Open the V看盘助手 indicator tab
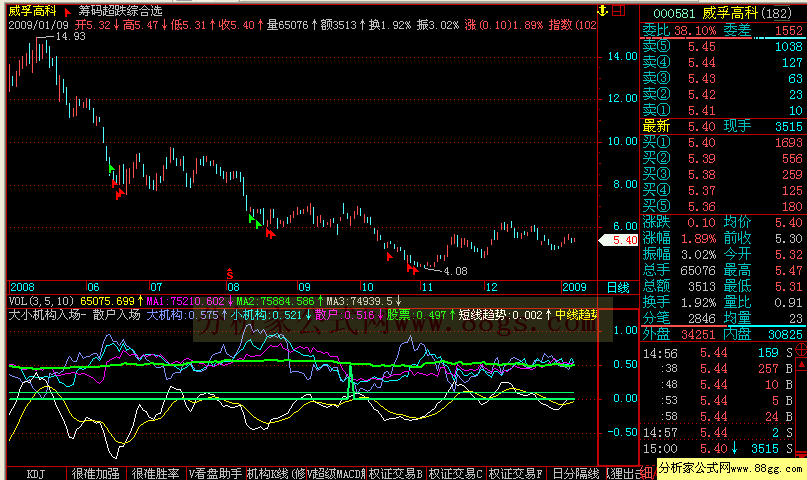Viewport: 807px width, 480px height. 215,474
